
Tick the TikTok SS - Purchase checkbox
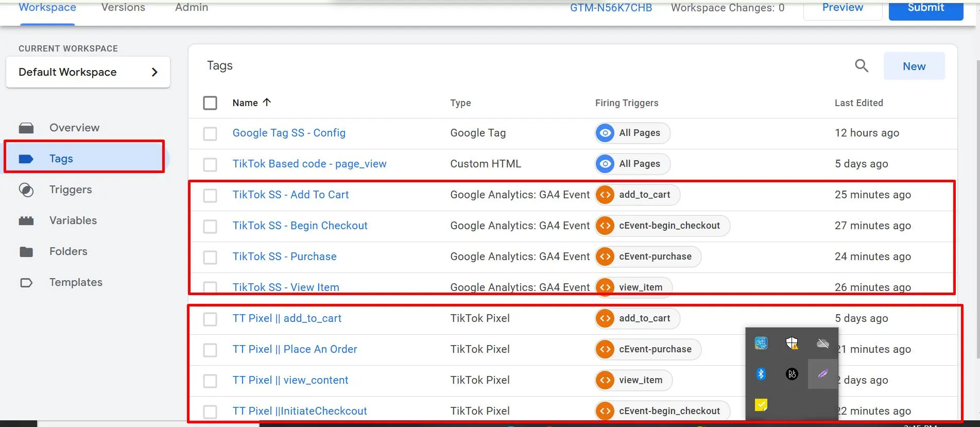210,258
